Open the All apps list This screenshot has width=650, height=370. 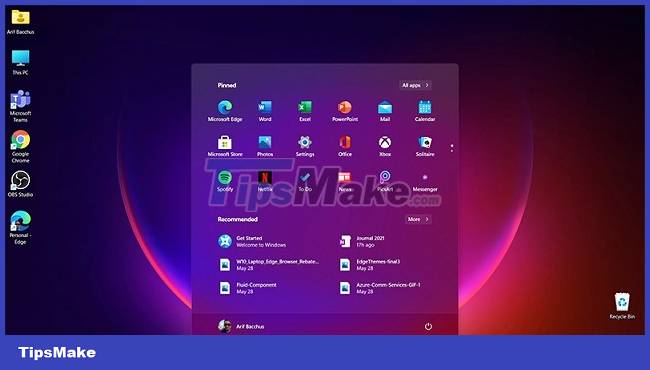[x=415, y=85]
